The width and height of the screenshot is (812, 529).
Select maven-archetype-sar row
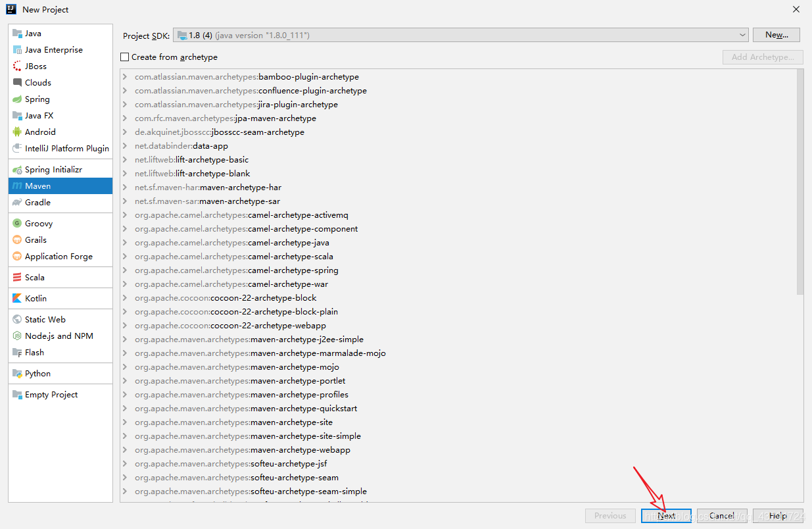click(458, 201)
